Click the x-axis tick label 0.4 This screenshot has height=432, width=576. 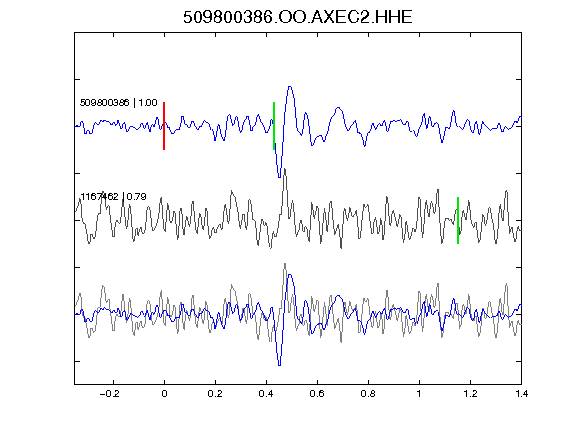266,394
